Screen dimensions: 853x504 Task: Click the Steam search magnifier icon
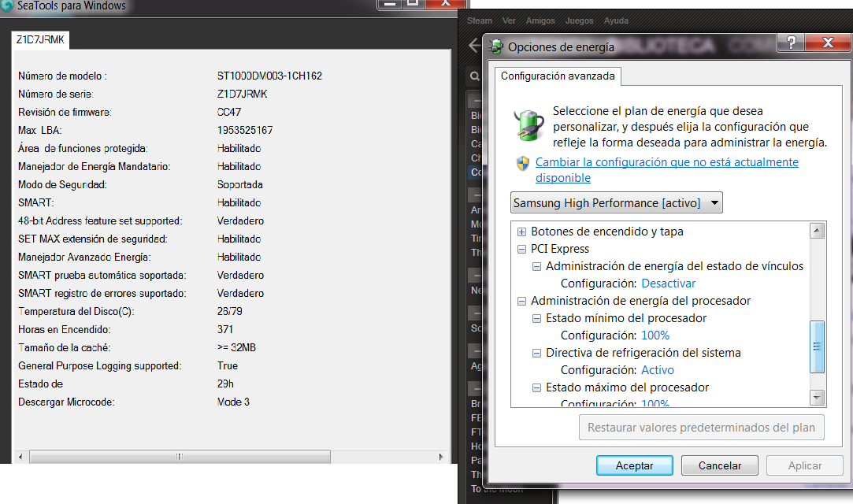[x=475, y=76]
